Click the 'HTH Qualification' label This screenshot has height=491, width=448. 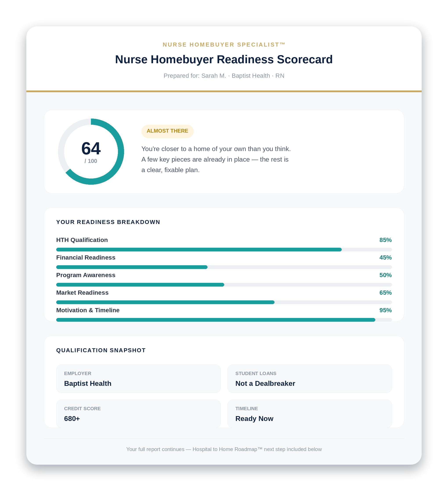pyautogui.click(x=82, y=240)
